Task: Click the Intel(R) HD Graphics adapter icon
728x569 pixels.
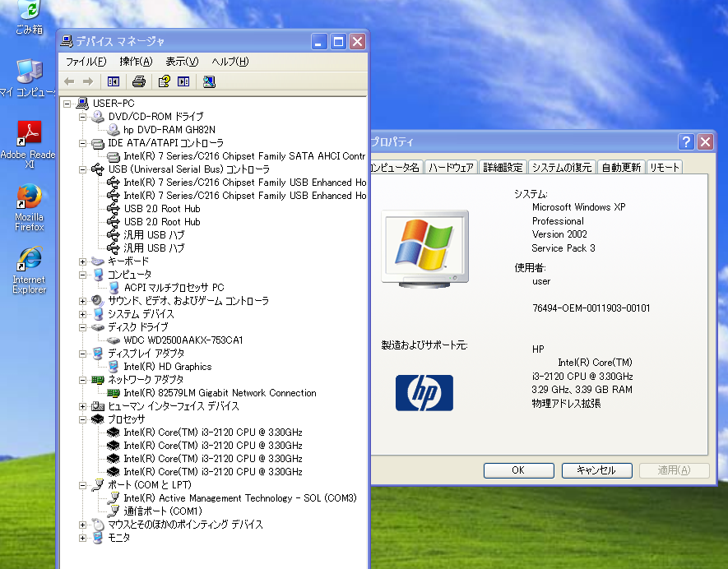Action: [x=114, y=367]
